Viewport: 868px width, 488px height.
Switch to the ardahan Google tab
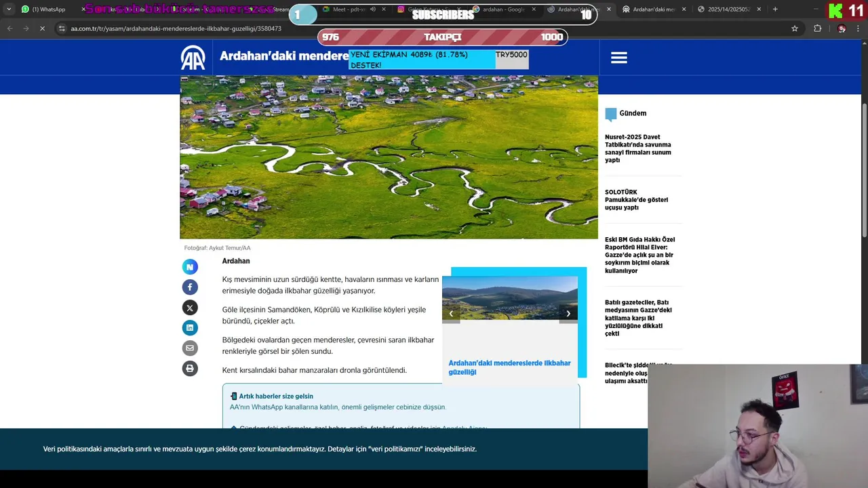[x=502, y=9]
